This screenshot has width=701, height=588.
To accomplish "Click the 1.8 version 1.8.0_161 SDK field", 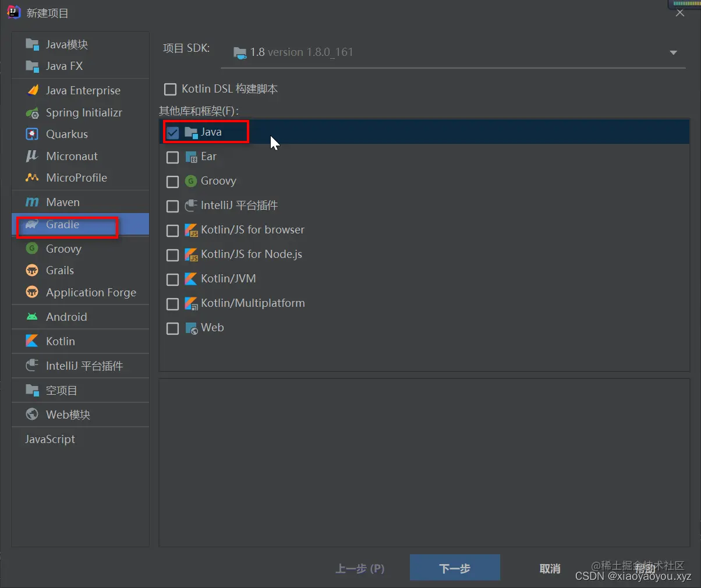I will (453, 52).
